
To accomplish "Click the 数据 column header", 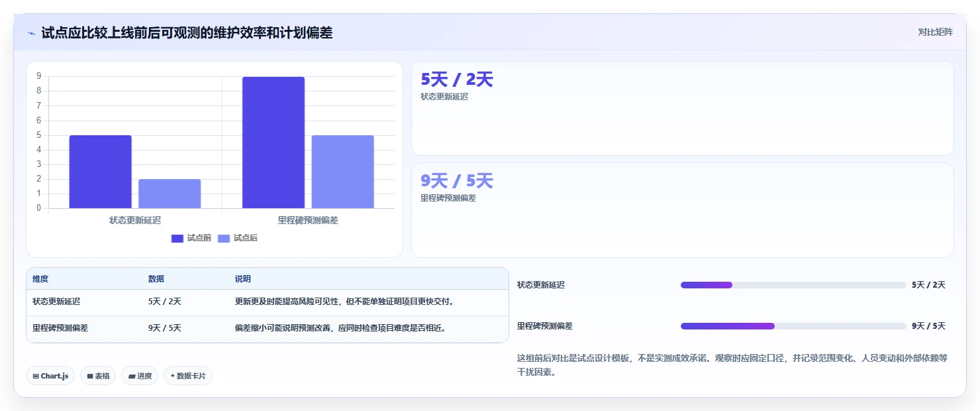I will 156,279.
